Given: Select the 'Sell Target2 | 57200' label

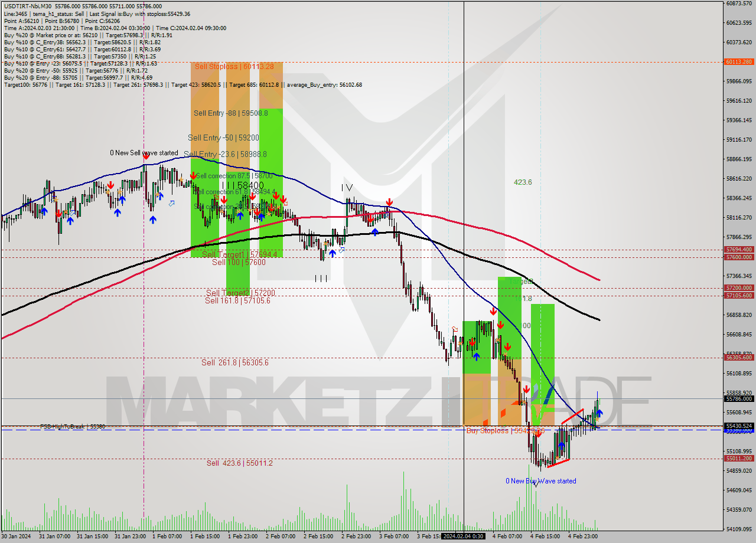Looking at the screenshot, I should [x=240, y=293].
